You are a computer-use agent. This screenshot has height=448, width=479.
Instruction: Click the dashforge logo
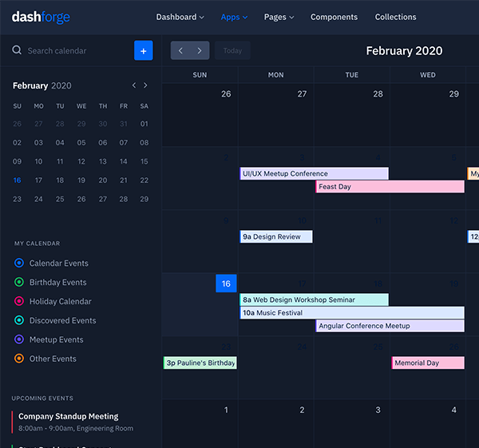pos(41,17)
